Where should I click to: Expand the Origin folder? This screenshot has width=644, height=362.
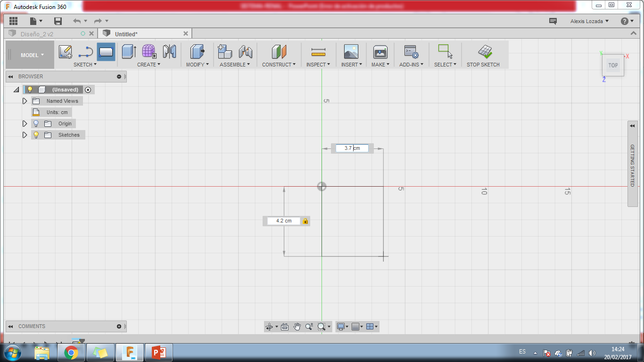25,123
